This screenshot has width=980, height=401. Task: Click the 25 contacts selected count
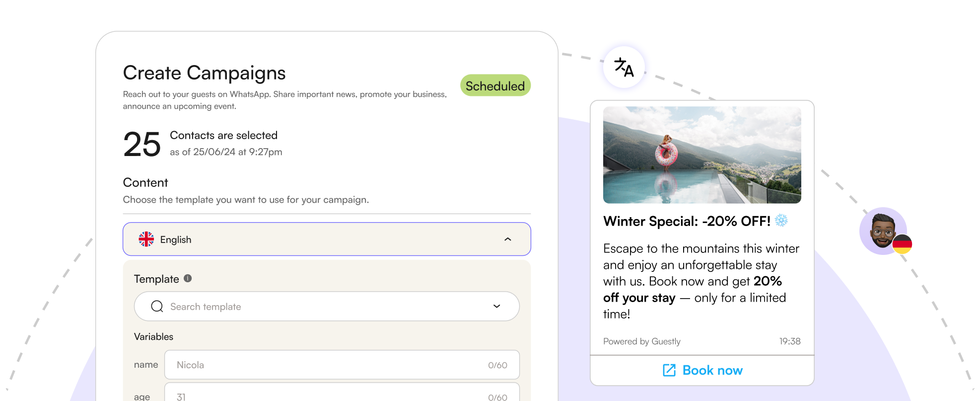[x=142, y=144]
